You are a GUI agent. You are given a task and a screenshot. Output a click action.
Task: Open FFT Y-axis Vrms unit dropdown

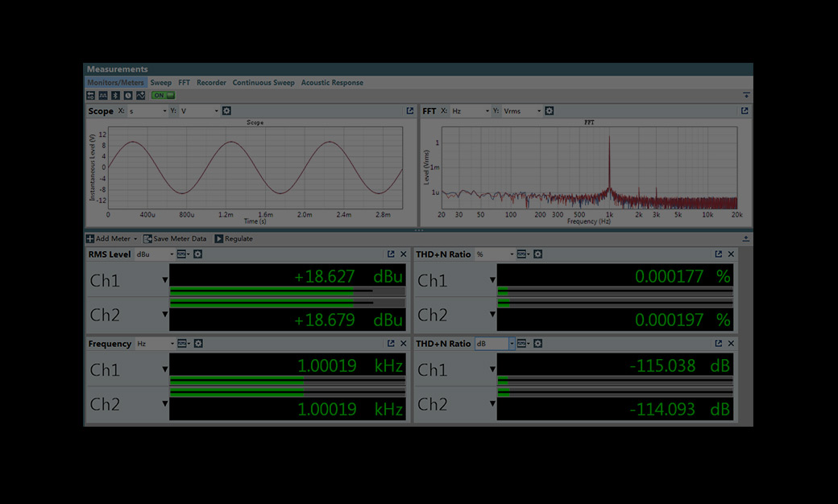[x=522, y=111]
